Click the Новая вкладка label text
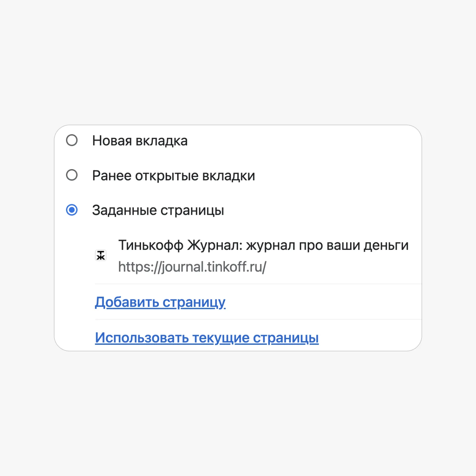This screenshot has width=476, height=476. click(140, 141)
